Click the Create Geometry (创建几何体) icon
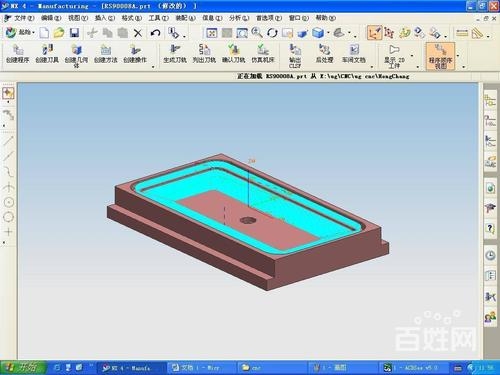 coord(76,56)
